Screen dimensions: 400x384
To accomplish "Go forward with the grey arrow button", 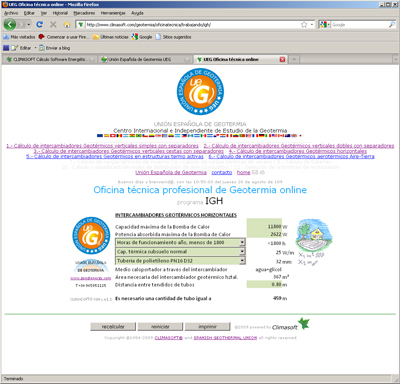I will tap(21, 24).
